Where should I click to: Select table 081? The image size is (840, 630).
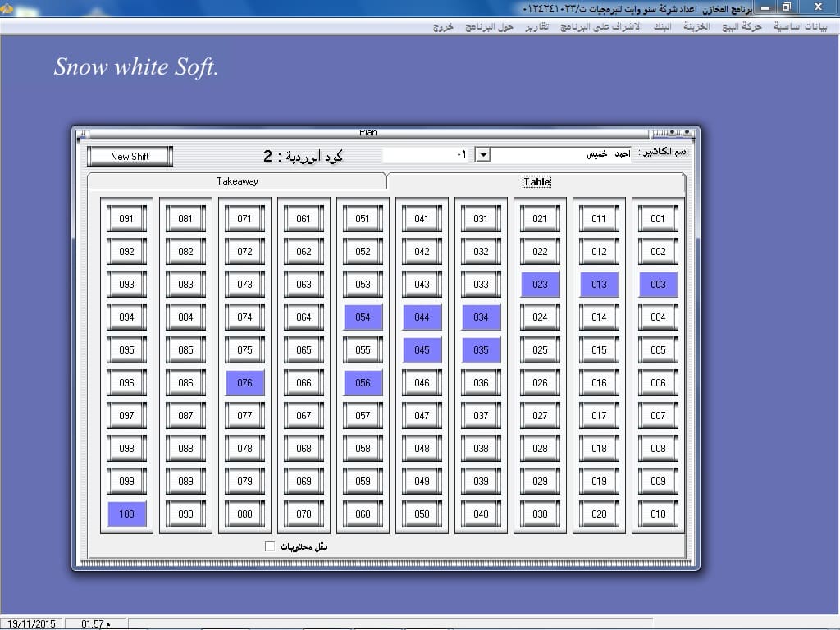185,218
